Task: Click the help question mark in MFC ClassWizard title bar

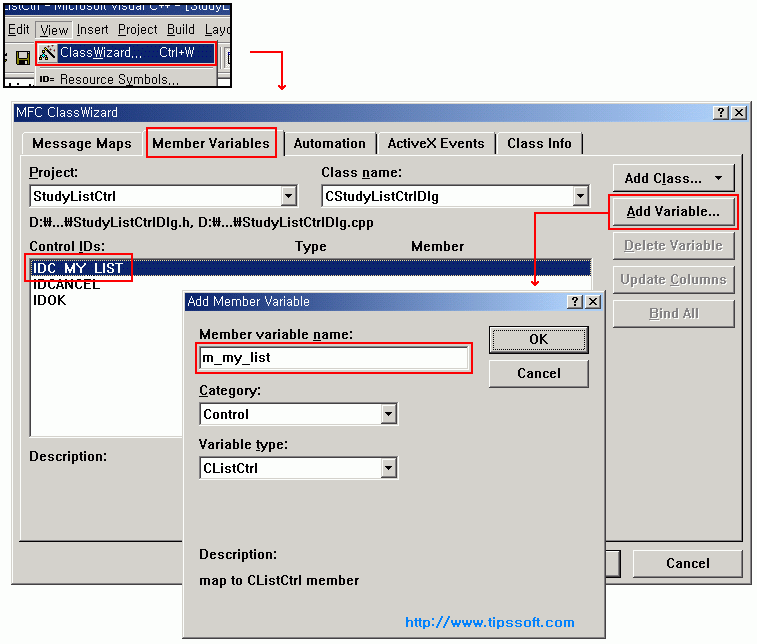Action: 721,113
